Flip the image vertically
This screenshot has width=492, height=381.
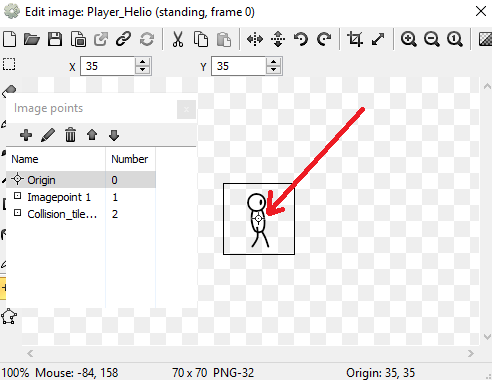[x=278, y=39]
